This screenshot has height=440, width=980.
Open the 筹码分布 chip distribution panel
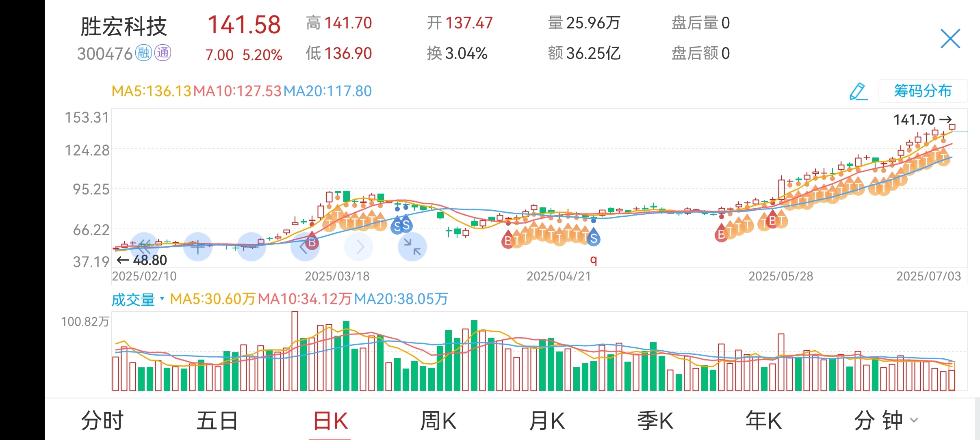tap(923, 91)
